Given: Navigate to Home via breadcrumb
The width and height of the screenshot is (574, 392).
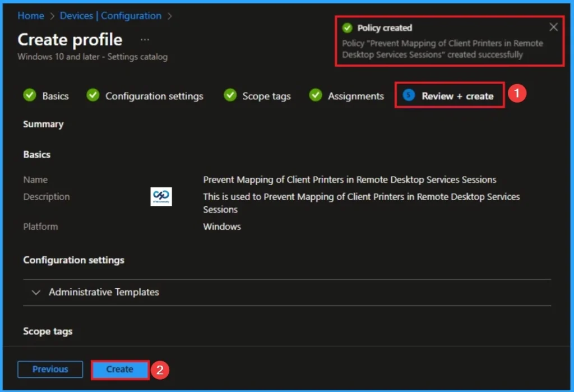Looking at the screenshot, I should point(31,16).
